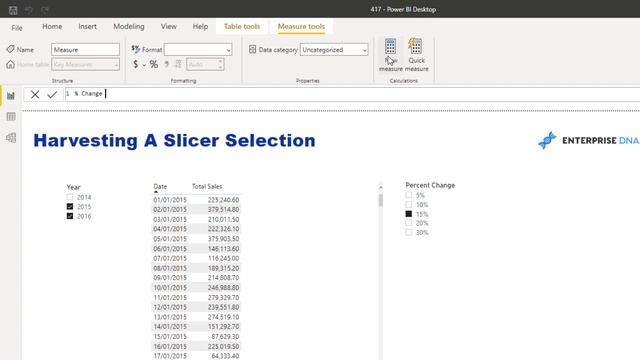Click the decimal places icon
Viewport: 640px width, 360px height.
pyautogui.click(x=178, y=64)
